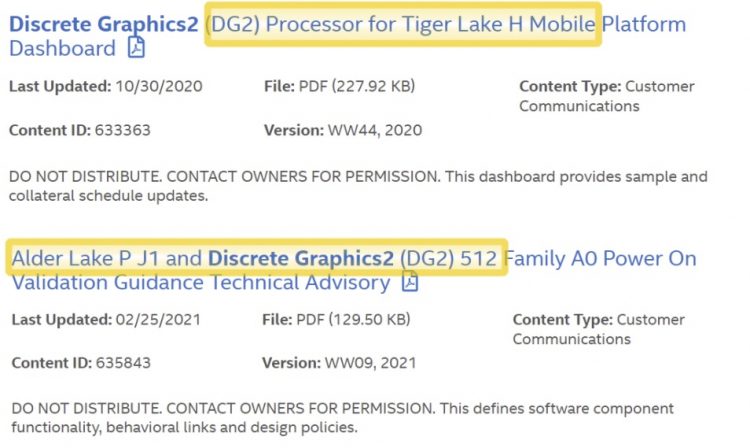Screen dimensions: 750x448
Task: Click the PDF icon beside Technical Advisory
Action: [x=409, y=282]
